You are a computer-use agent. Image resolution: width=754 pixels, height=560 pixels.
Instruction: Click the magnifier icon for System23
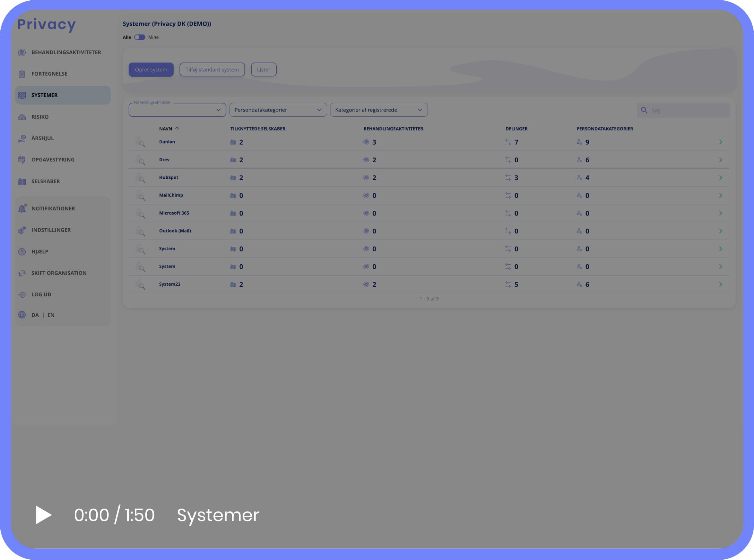click(x=140, y=284)
